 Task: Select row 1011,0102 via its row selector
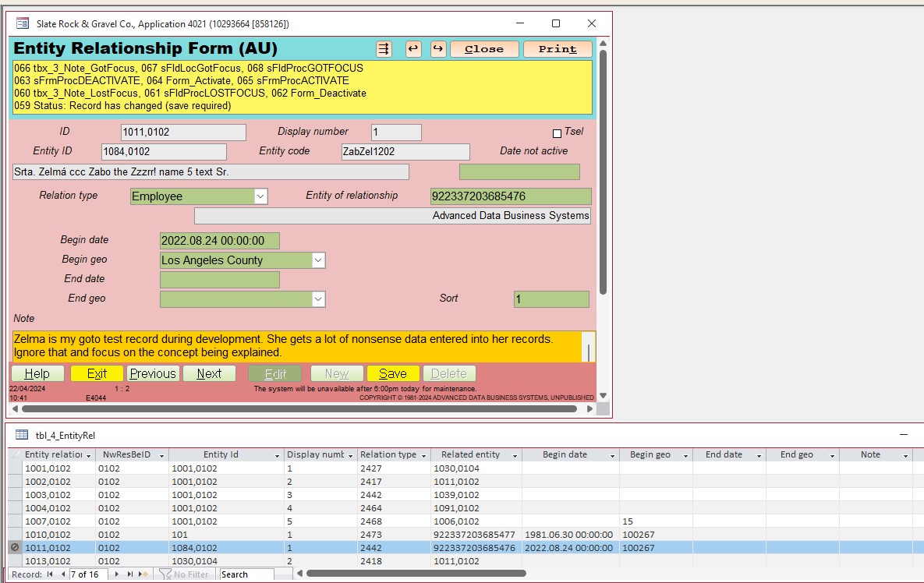coord(15,548)
